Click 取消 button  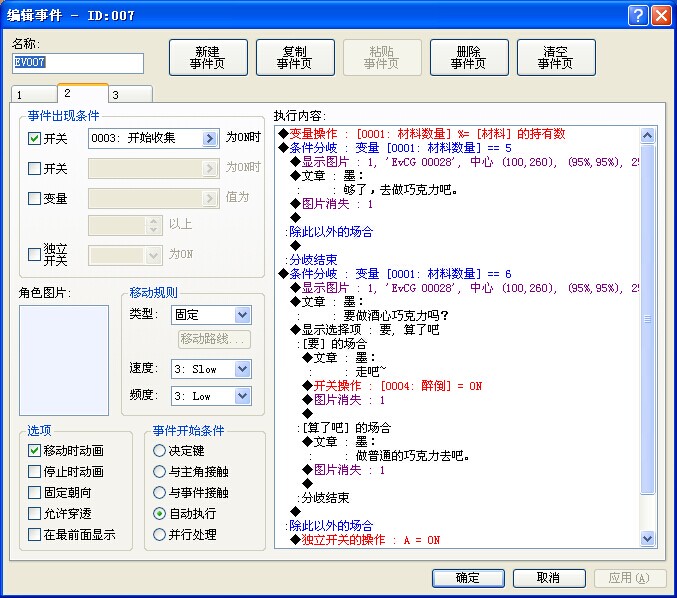(549, 578)
